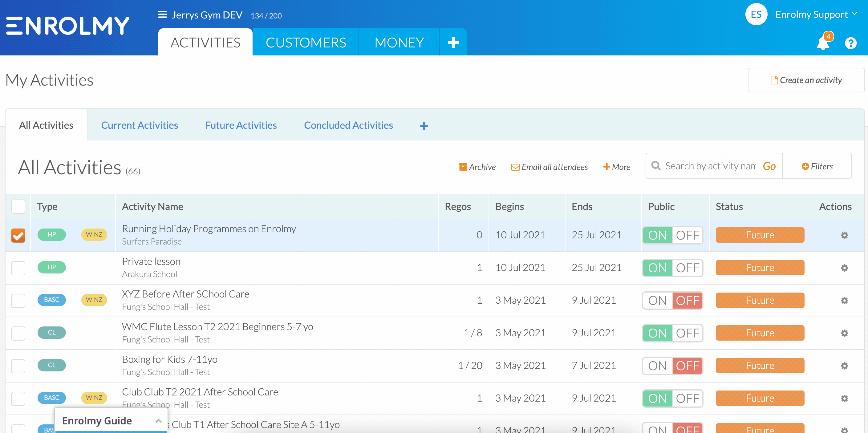Open actions gear for WMC Flute Lesson
868x433 pixels.
pos(844,333)
